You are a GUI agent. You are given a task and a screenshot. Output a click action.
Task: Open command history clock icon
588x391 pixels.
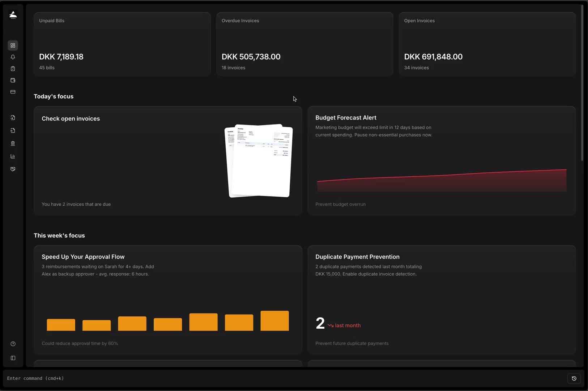pyautogui.click(x=574, y=378)
